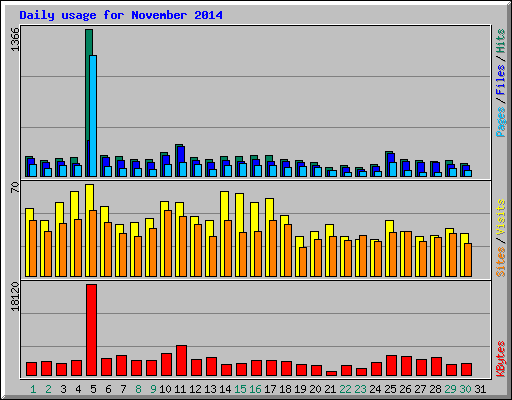The height and width of the screenshot is (400, 512).
Task: Click day label 29 on the x-axis
Action: point(450,389)
